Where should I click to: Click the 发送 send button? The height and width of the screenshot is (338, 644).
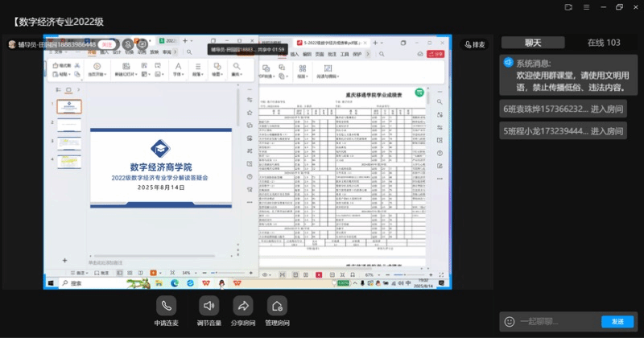click(617, 322)
